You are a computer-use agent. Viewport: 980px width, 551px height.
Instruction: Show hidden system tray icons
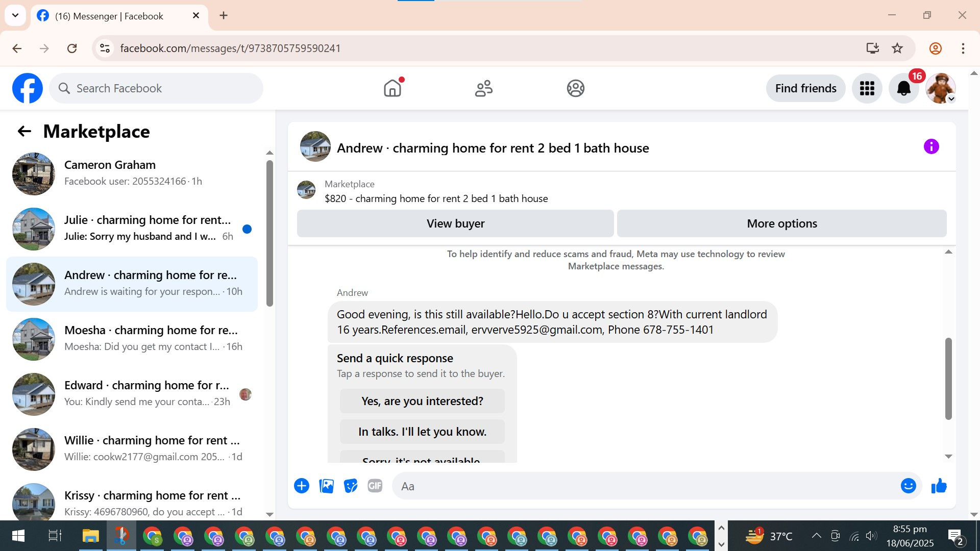[x=817, y=536]
